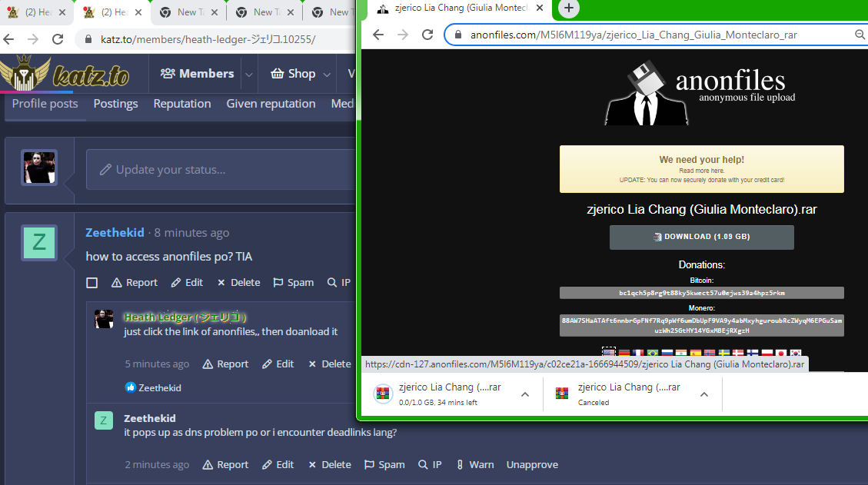Switch to the Given reputation tab
868x485 pixels.
[271, 104]
